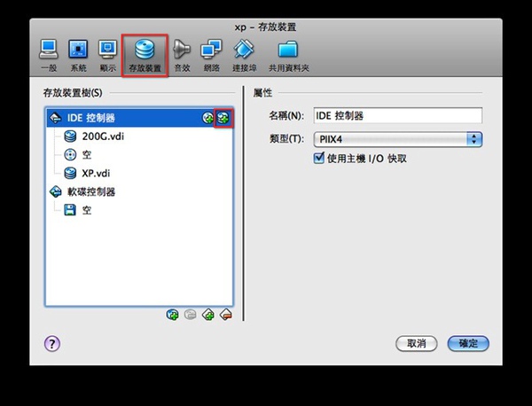Open the 類型(T) PIIX4 dropdown

[x=398, y=139]
